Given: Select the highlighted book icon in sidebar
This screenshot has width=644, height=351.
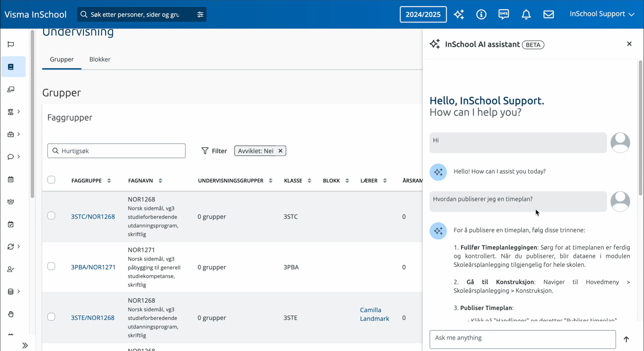Looking at the screenshot, I should tap(11, 67).
